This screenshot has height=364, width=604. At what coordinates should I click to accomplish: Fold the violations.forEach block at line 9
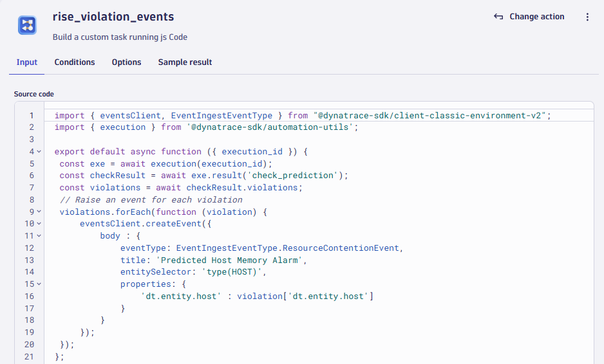(x=39, y=212)
